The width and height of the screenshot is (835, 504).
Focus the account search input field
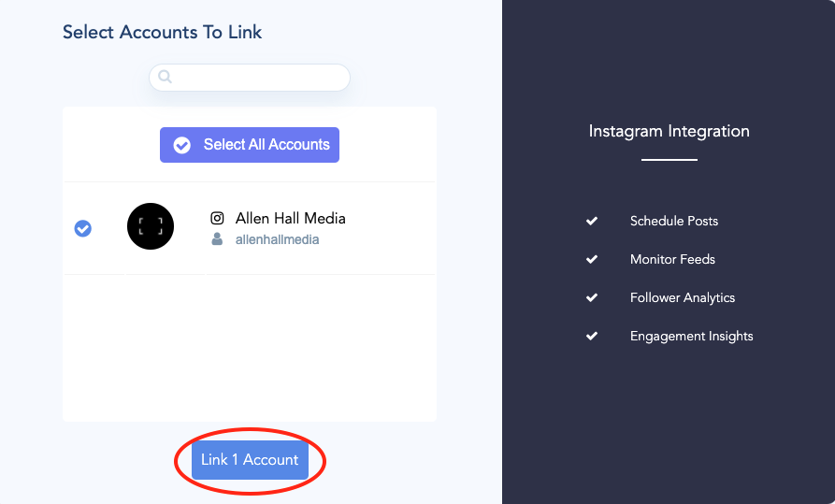[x=250, y=78]
